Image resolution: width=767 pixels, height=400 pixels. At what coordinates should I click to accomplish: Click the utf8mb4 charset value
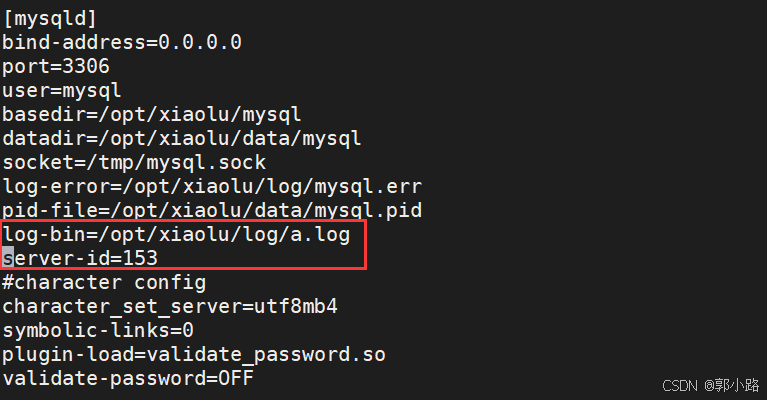click(x=296, y=307)
